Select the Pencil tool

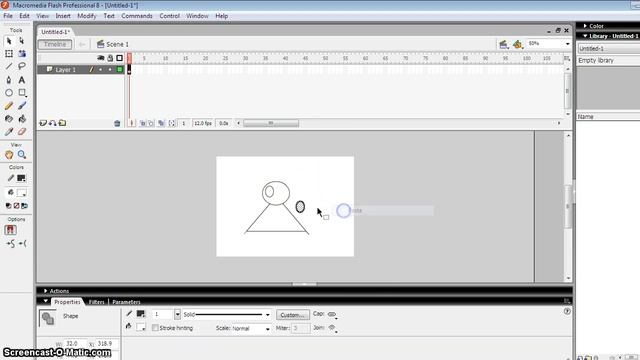tap(9, 106)
